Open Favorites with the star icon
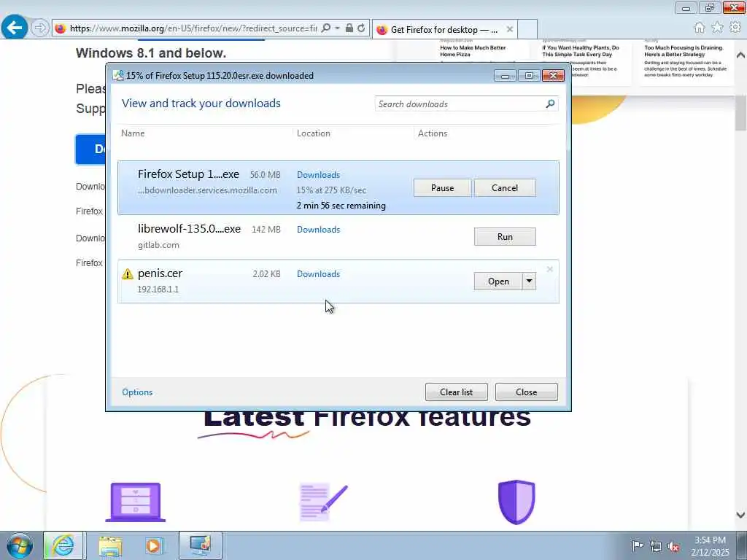 coord(717,28)
